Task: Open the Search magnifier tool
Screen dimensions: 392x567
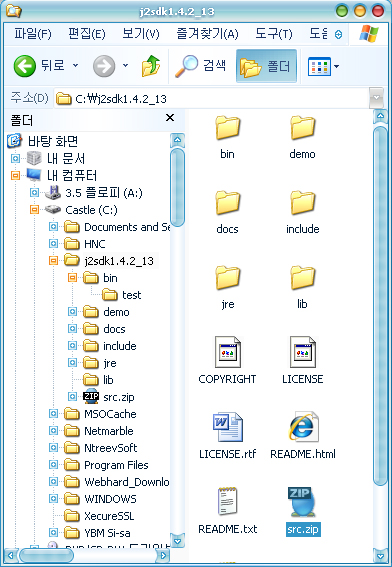Action: 201,66
